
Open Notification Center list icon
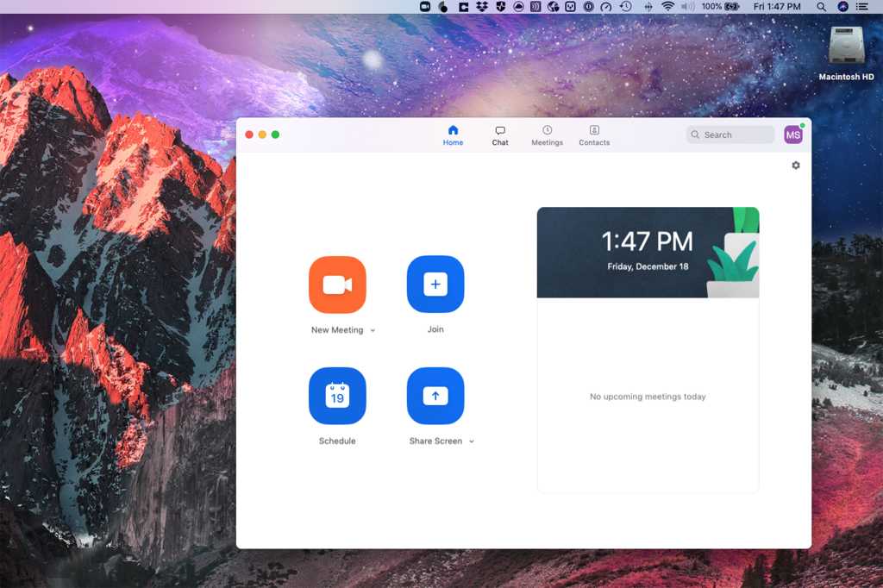[x=861, y=7]
